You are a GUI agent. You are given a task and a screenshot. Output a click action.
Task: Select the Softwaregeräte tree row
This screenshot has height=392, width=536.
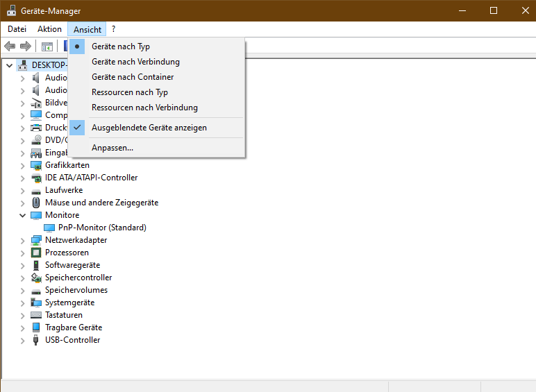[72, 265]
